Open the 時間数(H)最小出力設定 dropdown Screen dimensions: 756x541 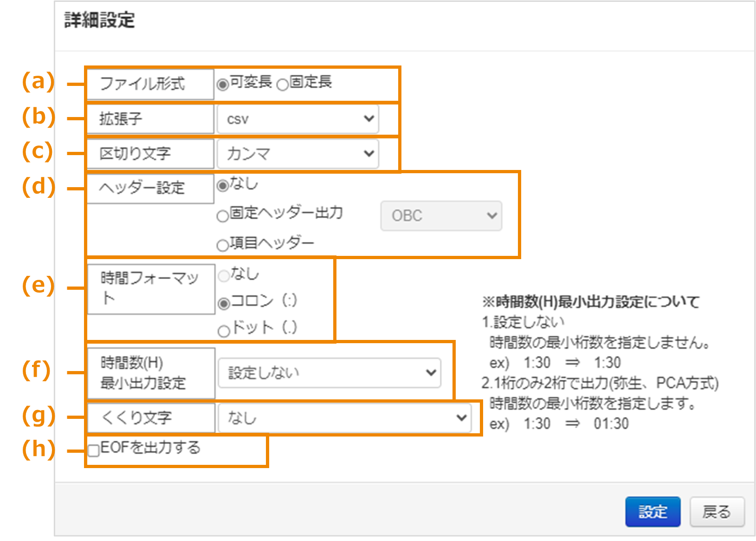330,372
